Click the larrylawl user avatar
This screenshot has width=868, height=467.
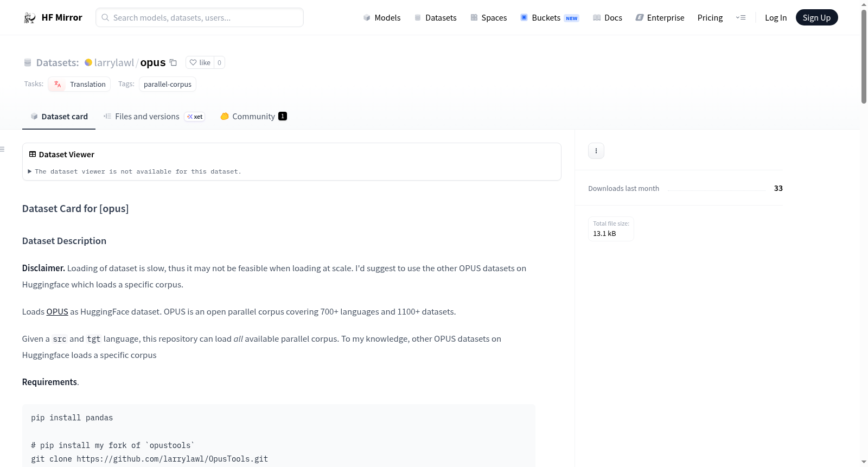(88, 62)
